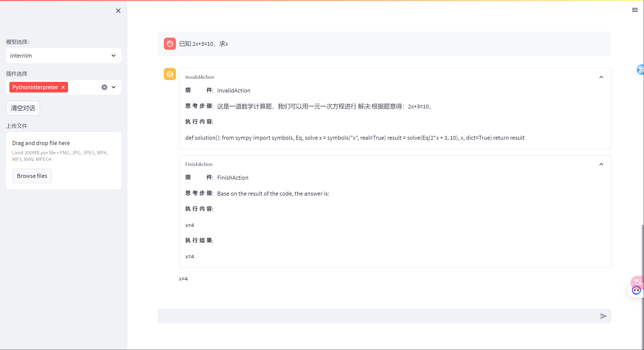Viewport: 644px width, 350px height.
Task: Collapse the FinishAction panel
Action: (601, 164)
